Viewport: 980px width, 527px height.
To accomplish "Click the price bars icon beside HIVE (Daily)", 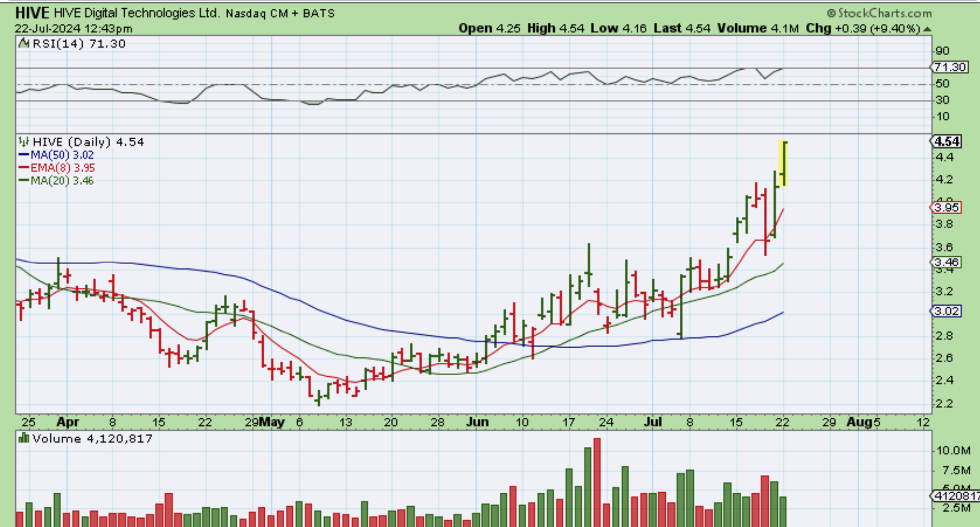I will pyautogui.click(x=23, y=141).
